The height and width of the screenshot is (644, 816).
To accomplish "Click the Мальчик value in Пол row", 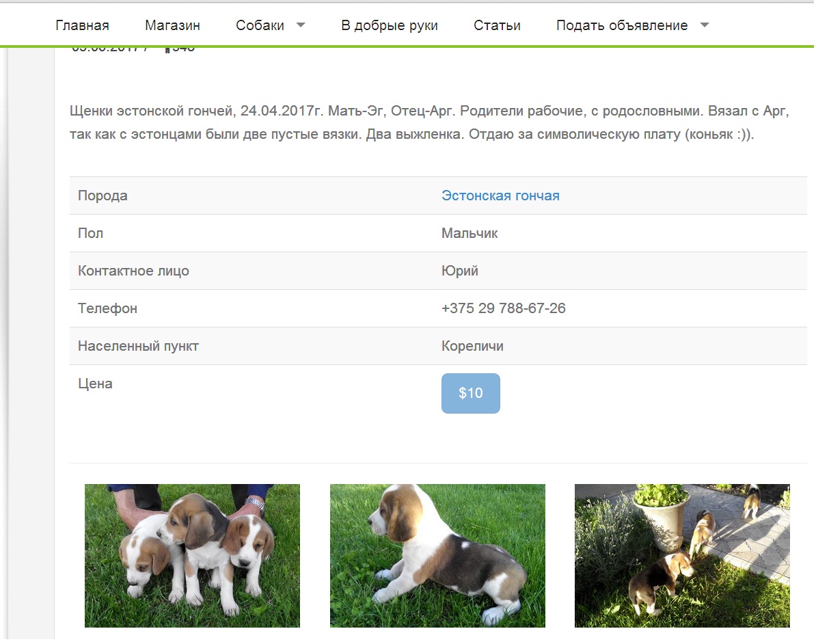I will (x=470, y=233).
